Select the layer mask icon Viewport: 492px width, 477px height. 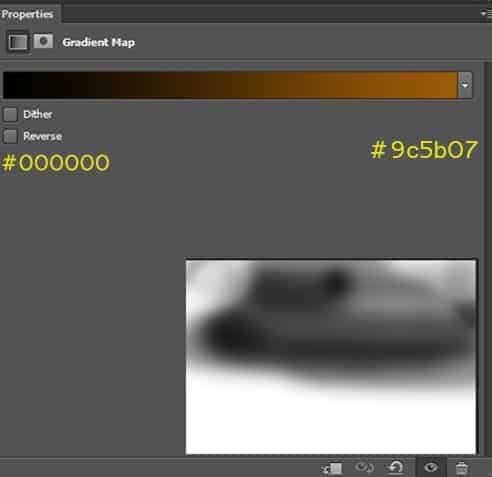43,41
